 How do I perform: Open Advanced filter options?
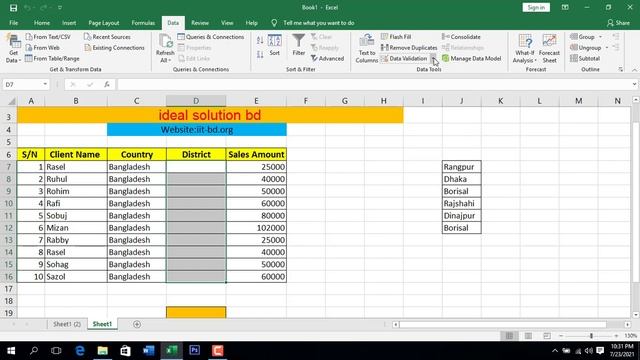(327, 59)
